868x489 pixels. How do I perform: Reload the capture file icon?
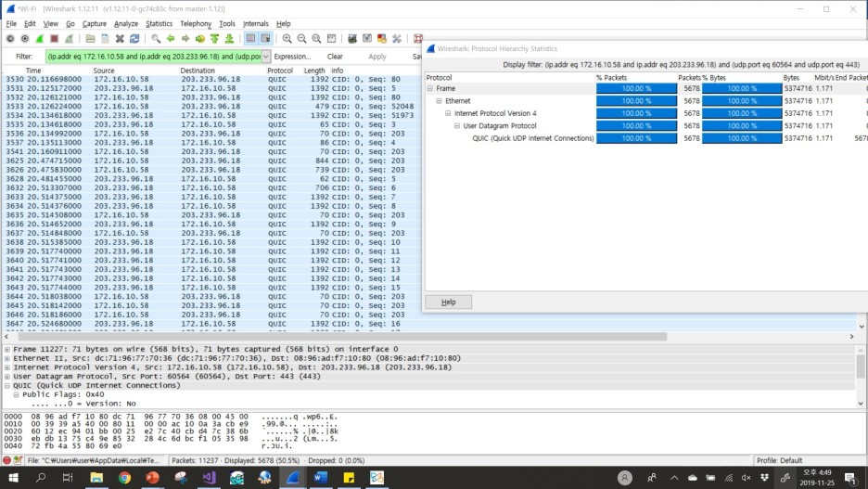point(134,38)
